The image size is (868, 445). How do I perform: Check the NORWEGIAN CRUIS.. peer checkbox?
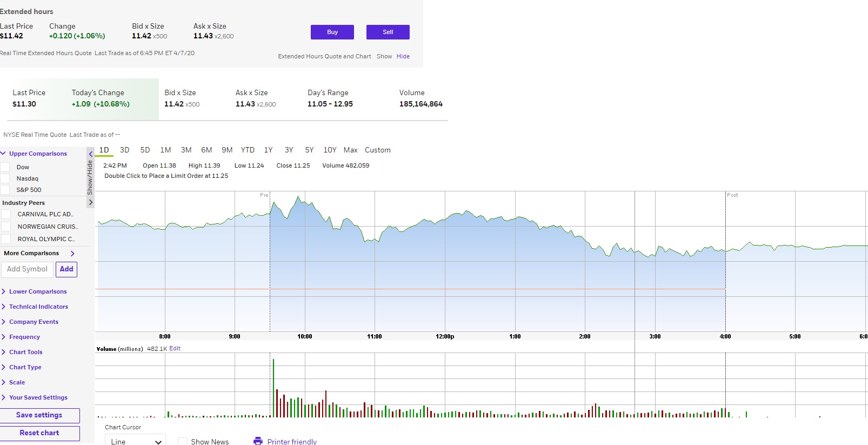coord(6,227)
